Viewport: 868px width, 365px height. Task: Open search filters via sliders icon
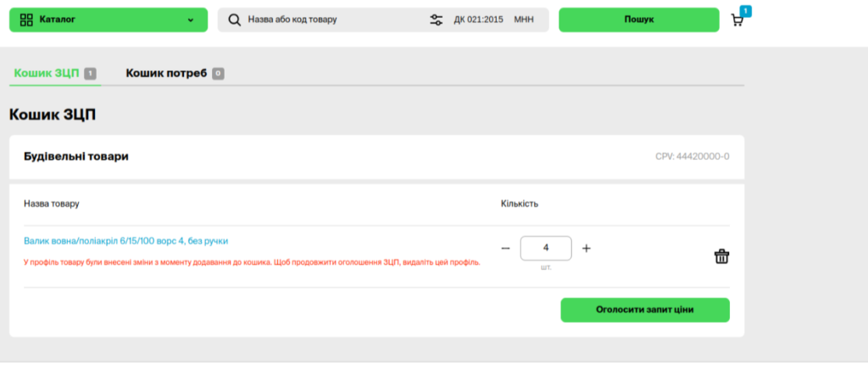click(x=437, y=19)
